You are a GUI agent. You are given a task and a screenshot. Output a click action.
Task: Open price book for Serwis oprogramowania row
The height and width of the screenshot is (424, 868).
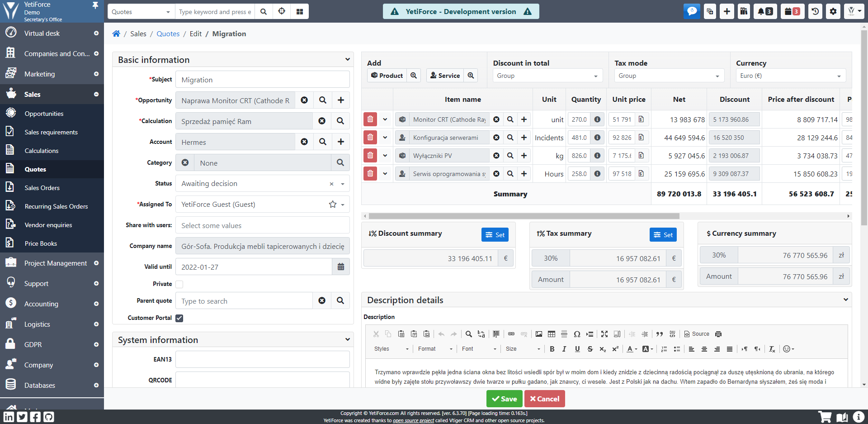click(641, 174)
